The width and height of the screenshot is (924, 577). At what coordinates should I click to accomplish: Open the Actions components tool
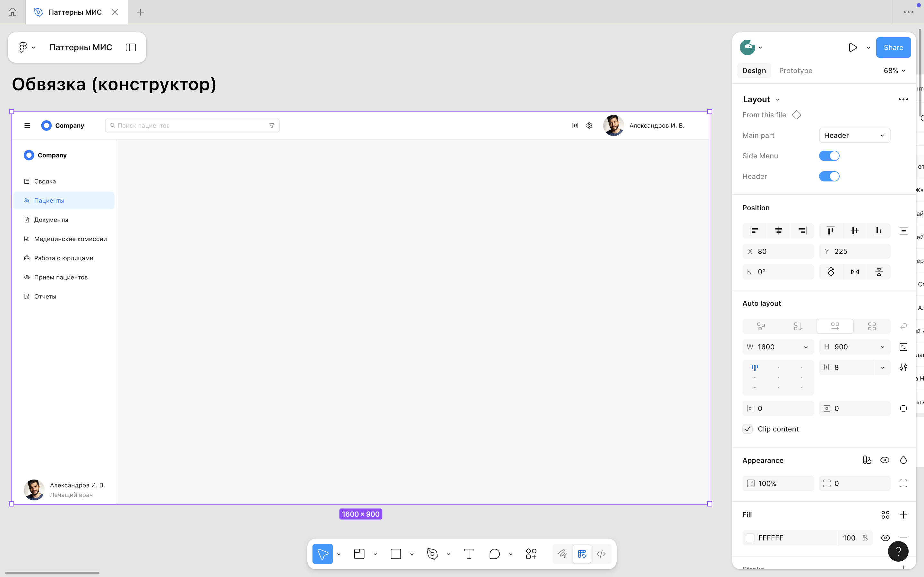tap(531, 554)
